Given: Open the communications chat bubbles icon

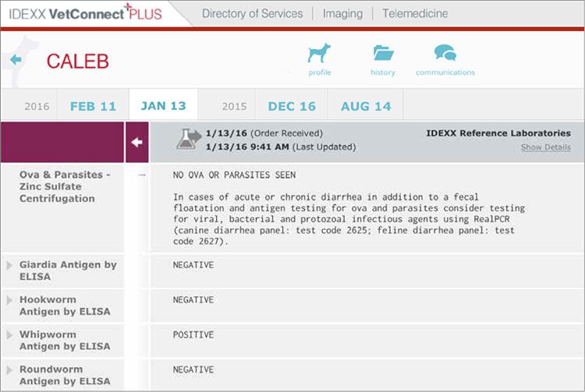Looking at the screenshot, I should click(445, 52).
